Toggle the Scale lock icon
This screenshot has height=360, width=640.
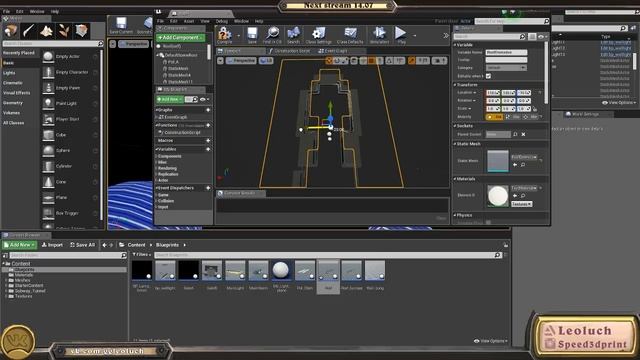coord(535,109)
